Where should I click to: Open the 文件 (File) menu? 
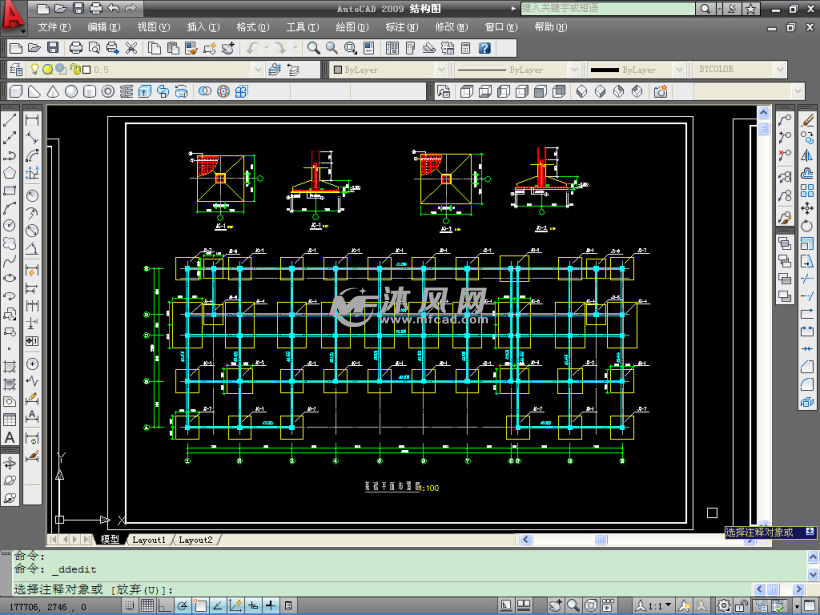click(54, 27)
